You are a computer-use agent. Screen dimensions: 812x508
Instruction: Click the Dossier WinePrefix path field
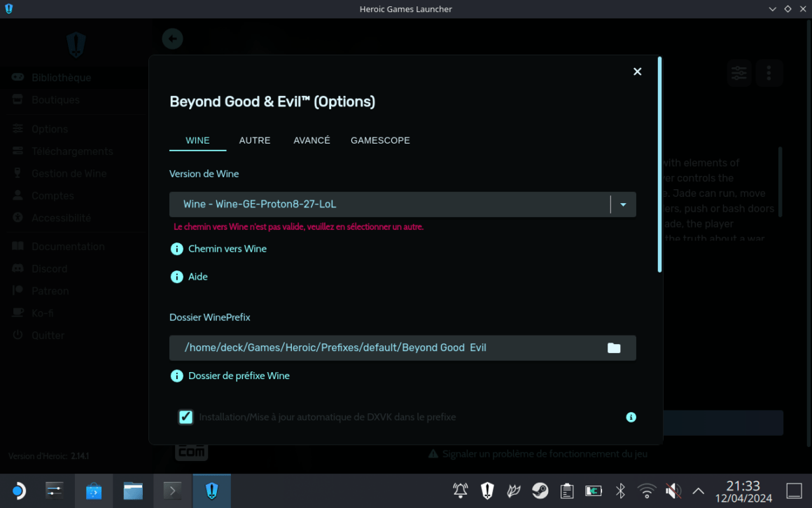click(x=402, y=348)
